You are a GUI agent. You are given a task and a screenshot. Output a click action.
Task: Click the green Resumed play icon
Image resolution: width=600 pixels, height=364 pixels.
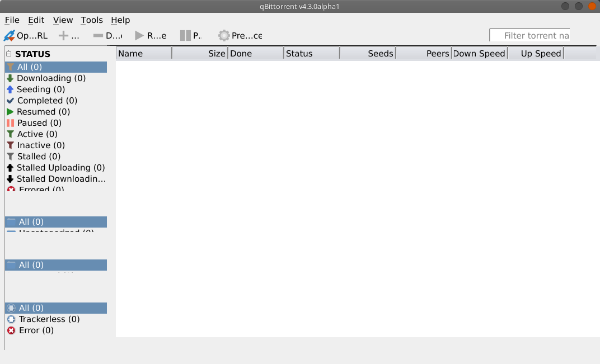[10, 112]
